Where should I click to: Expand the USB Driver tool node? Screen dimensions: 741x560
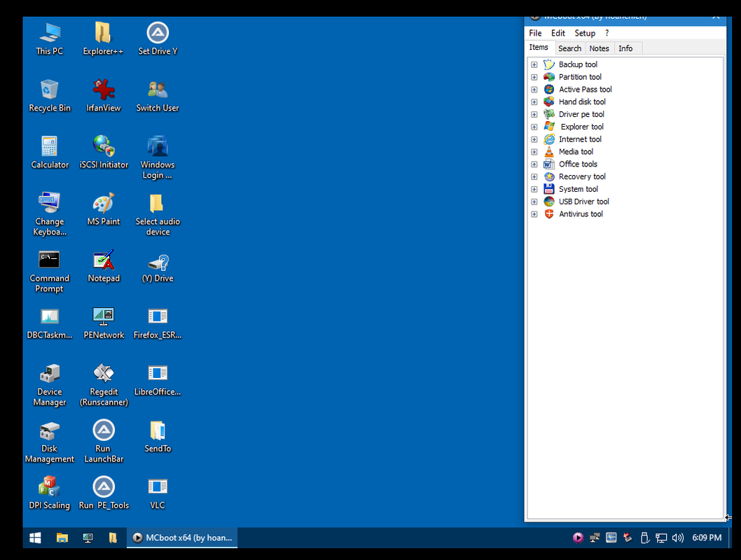[534, 202]
